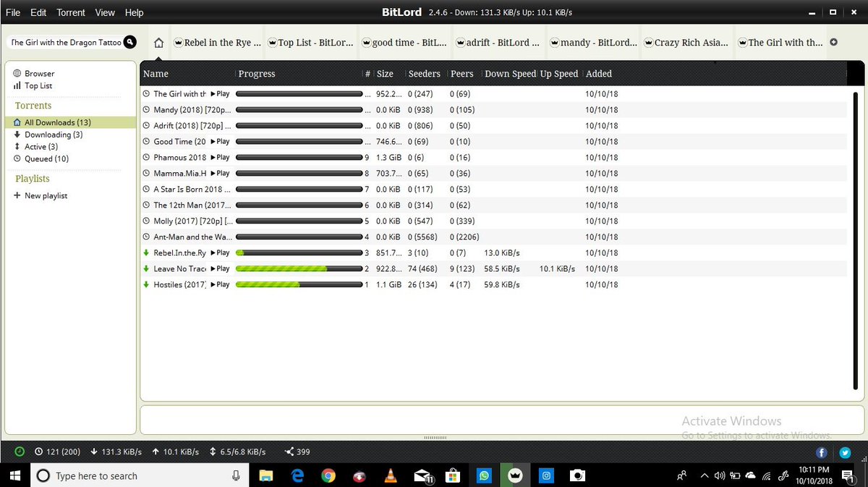Click Windows Start button

[x=14, y=475]
